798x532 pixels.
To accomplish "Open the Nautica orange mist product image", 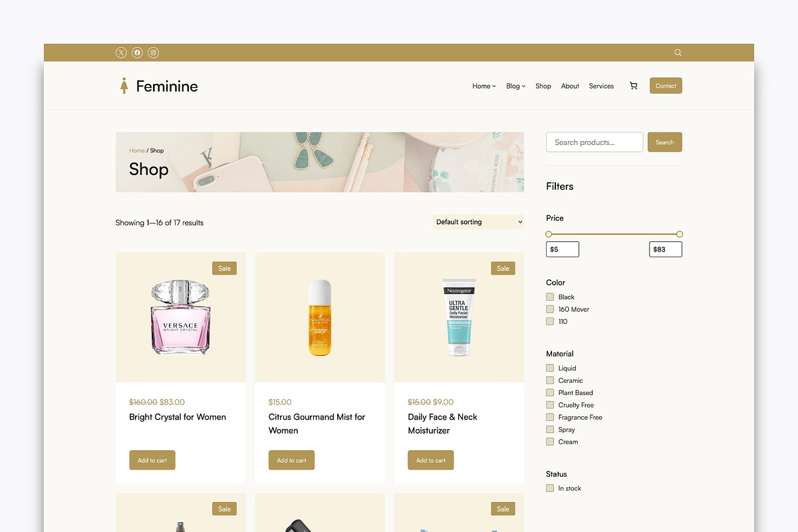I will tap(320, 317).
